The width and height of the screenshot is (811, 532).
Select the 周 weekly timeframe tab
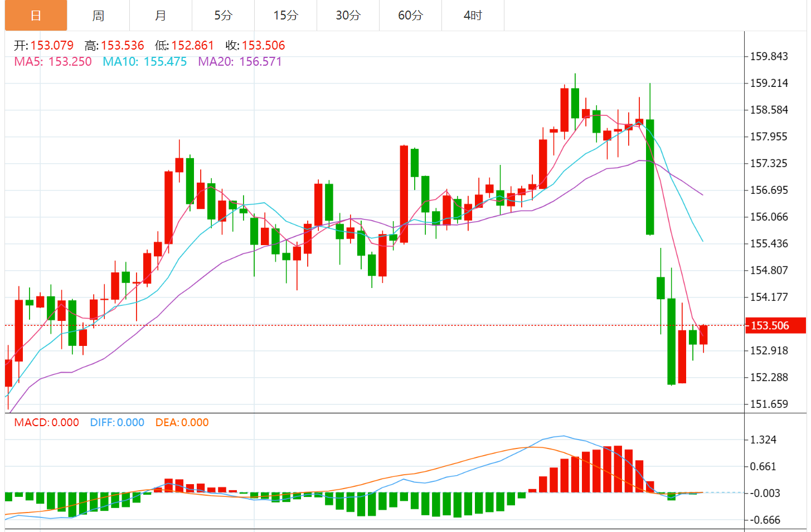98,16
